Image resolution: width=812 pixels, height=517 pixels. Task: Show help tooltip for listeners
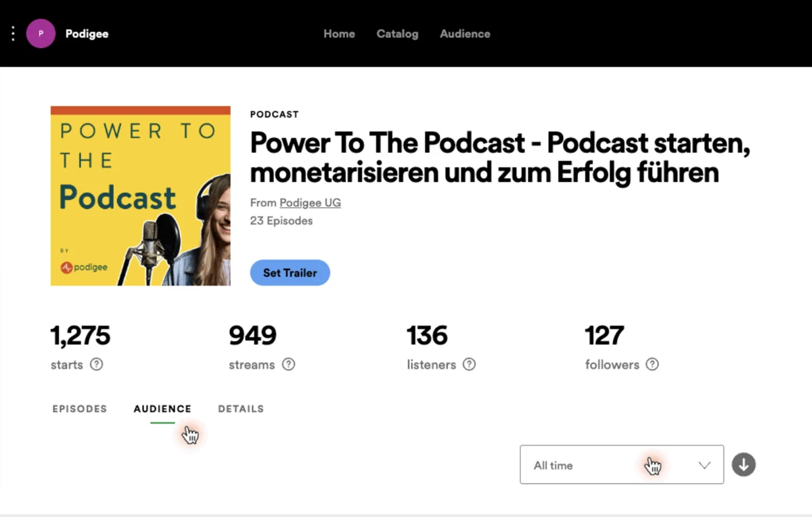tap(469, 364)
